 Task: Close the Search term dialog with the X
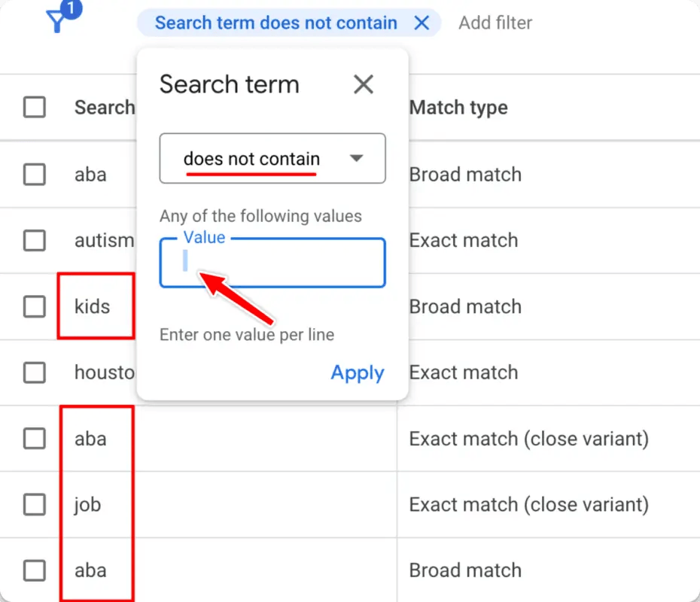364,84
